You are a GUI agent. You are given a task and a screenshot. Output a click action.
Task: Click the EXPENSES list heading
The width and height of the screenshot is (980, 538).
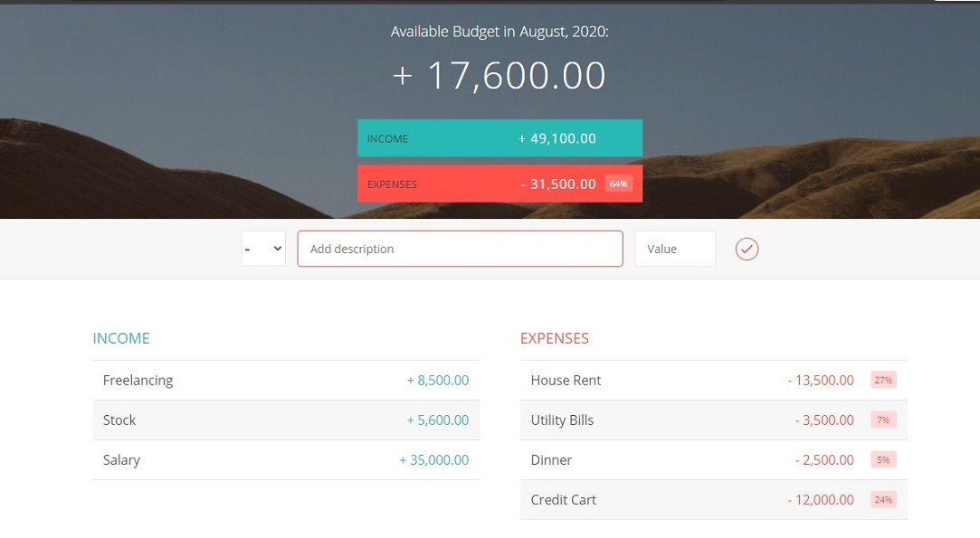(x=555, y=338)
